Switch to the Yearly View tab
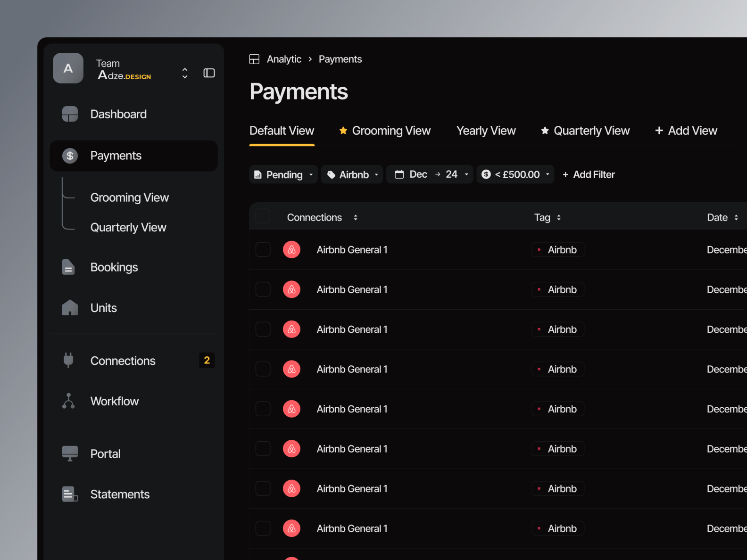 point(486,131)
